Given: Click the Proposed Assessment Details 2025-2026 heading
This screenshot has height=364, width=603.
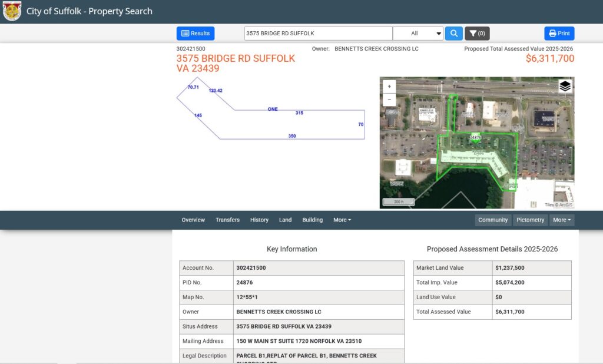Looking at the screenshot, I should coord(492,249).
